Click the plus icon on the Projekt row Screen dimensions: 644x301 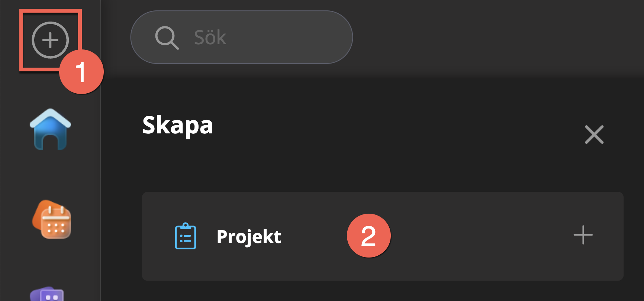click(x=583, y=235)
